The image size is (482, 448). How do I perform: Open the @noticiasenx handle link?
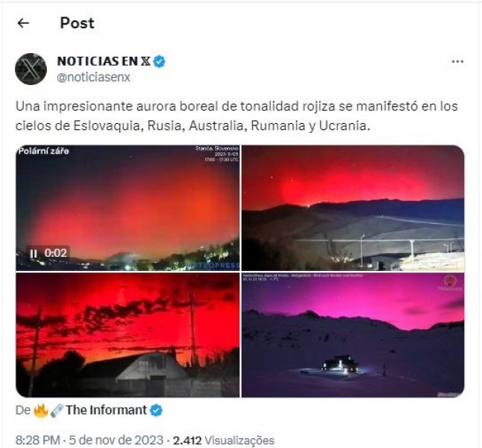tap(93, 77)
